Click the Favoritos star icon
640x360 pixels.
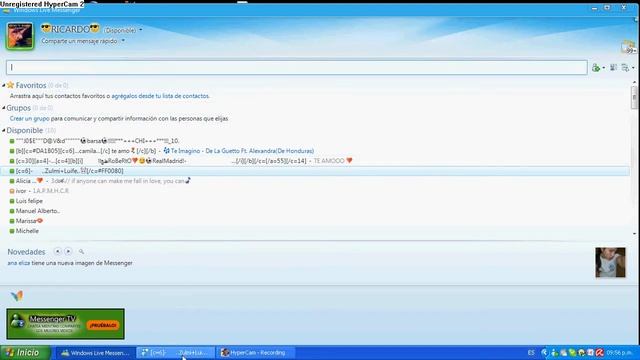(x=10, y=85)
